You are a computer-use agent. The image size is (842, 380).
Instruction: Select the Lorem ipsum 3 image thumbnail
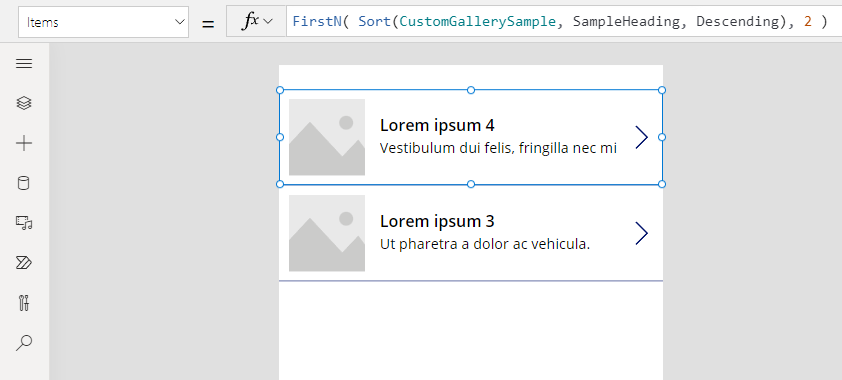[x=327, y=233]
